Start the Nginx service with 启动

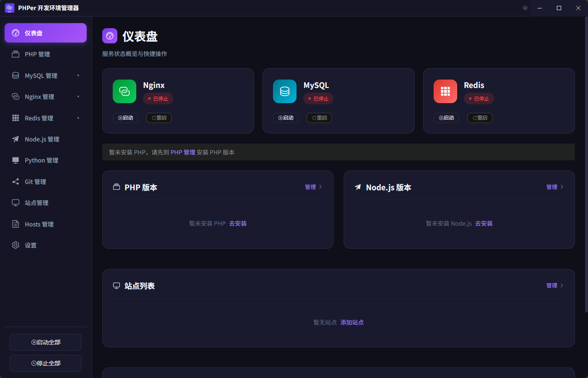click(125, 118)
